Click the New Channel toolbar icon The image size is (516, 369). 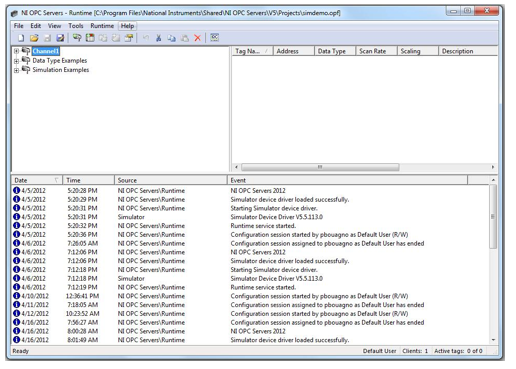[77, 38]
